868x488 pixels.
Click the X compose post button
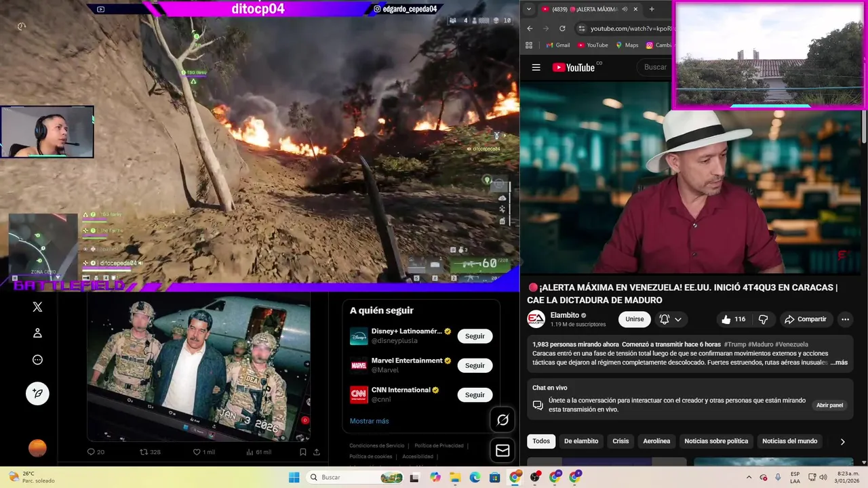(37, 393)
